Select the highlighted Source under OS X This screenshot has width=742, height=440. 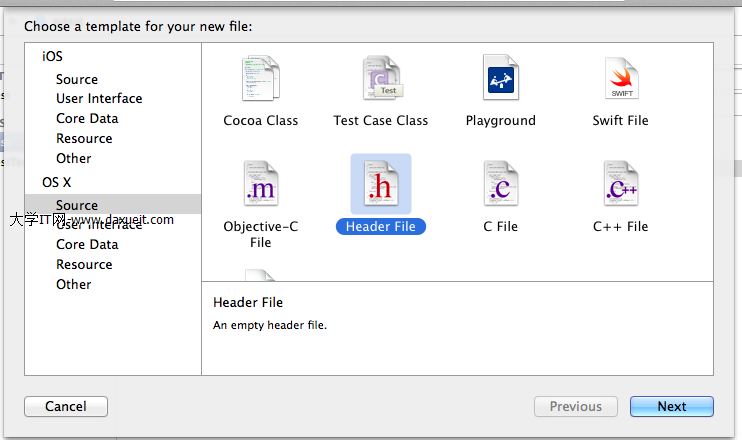[x=77, y=205]
